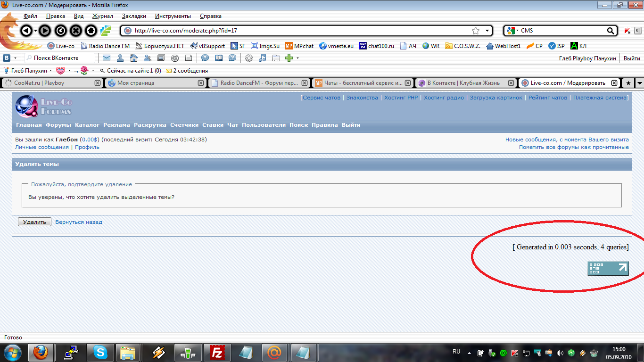Open the URL history dropdown arrow
The image size is (644, 362).
(487, 31)
